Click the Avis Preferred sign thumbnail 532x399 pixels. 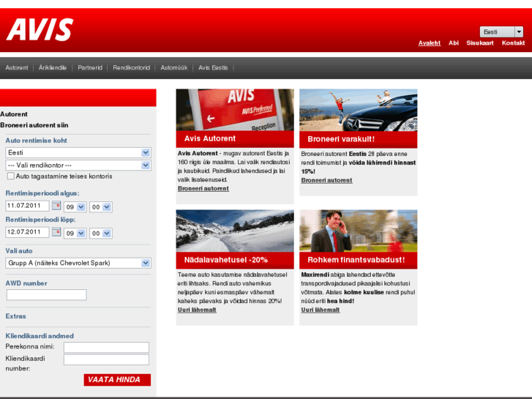coord(235,110)
